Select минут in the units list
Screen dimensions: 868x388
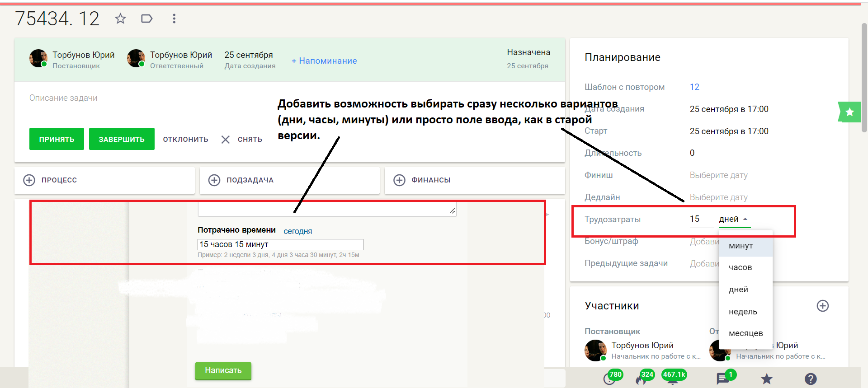pos(746,246)
